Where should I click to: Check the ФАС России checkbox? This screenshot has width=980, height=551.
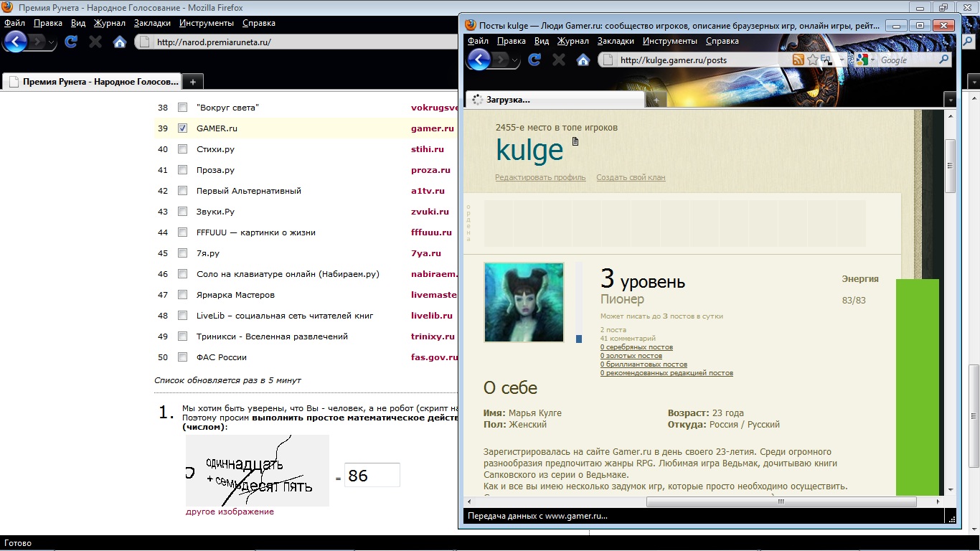(182, 357)
